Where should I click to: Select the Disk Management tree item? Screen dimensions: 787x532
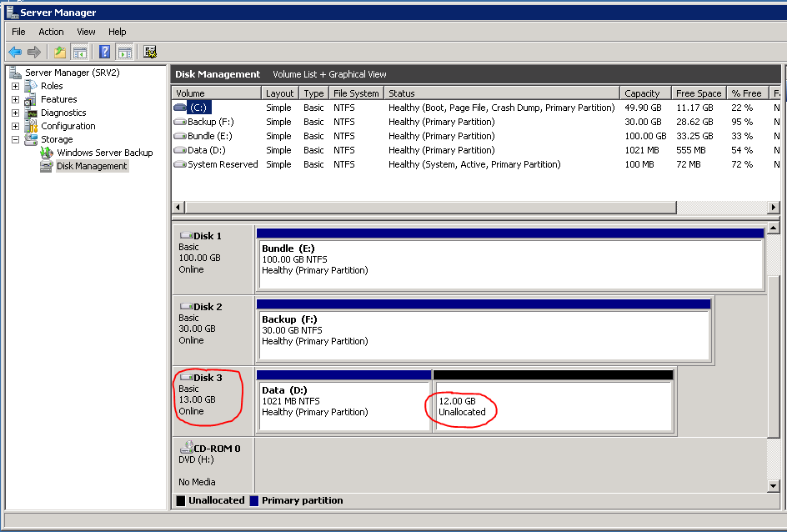click(92, 166)
